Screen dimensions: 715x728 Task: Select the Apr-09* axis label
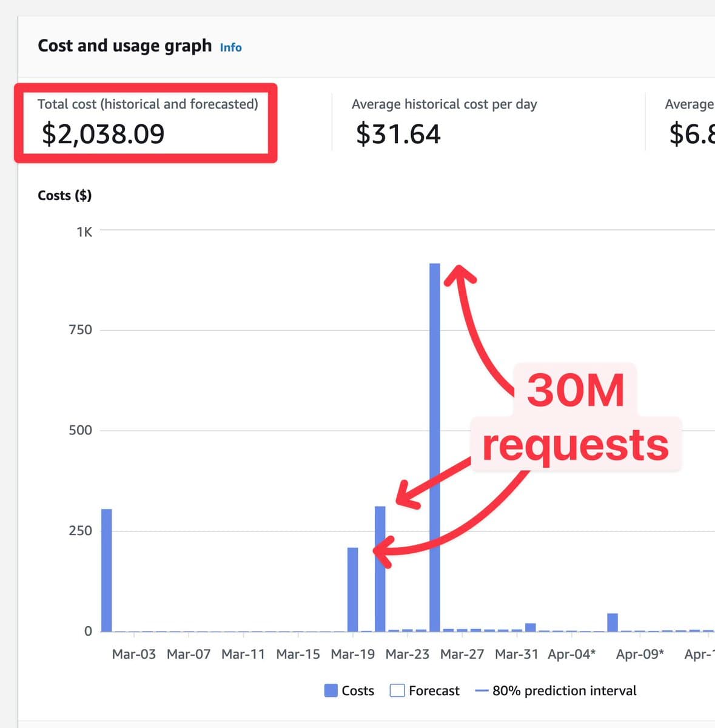coord(640,655)
